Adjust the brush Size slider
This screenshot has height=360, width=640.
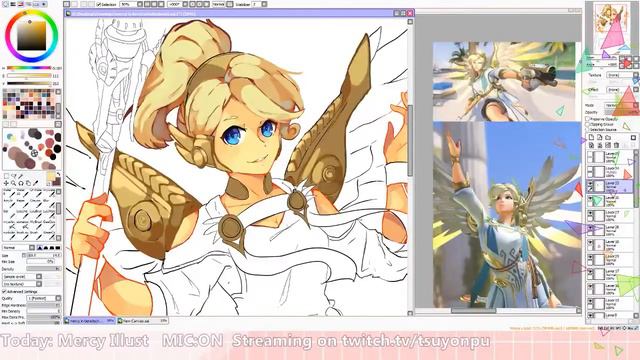[44, 255]
